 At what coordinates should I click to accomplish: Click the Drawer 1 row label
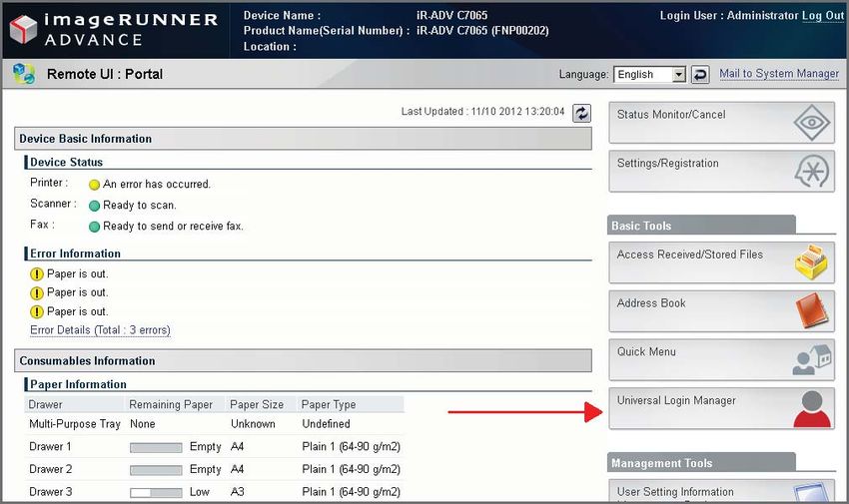[x=50, y=447]
